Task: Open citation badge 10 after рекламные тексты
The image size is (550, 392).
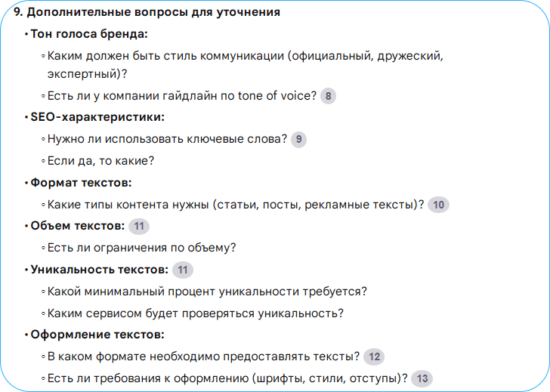Action: (438, 205)
